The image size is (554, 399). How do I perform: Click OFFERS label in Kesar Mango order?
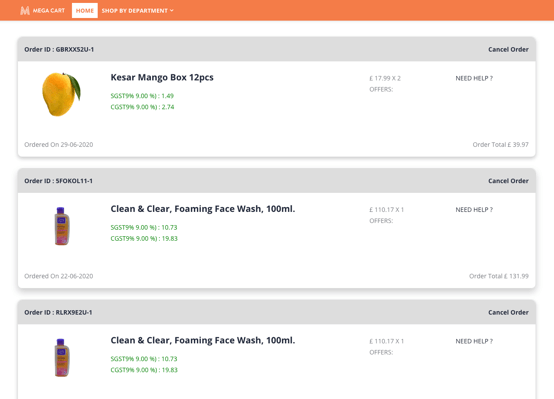tap(381, 89)
